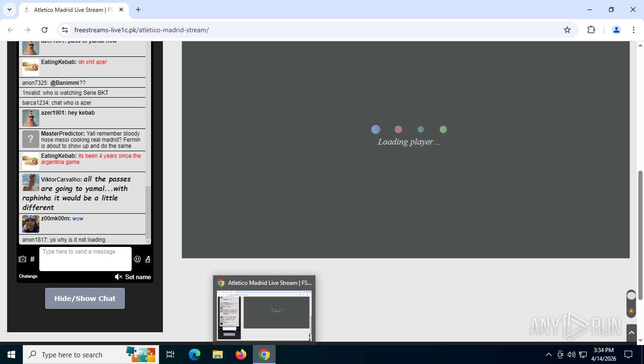The height and width of the screenshot is (364, 644).
Task: Open a new tab
Action: point(138,9)
